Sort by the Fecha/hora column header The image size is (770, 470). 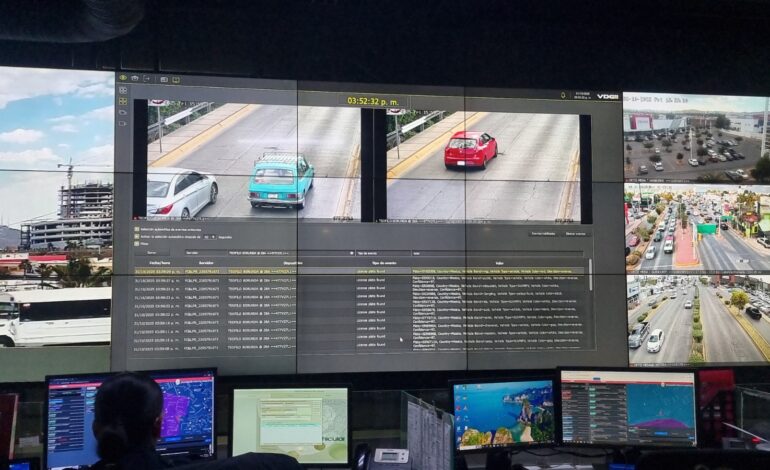click(x=159, y=263)
